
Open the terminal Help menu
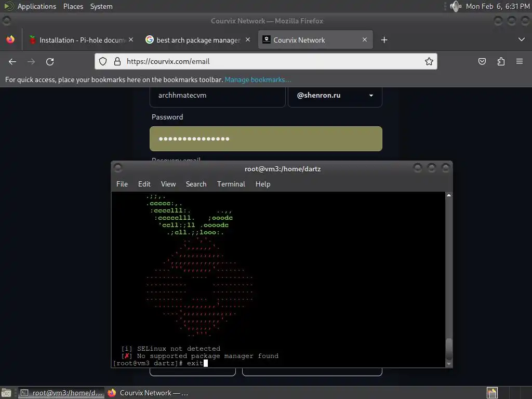click(263, 184)
